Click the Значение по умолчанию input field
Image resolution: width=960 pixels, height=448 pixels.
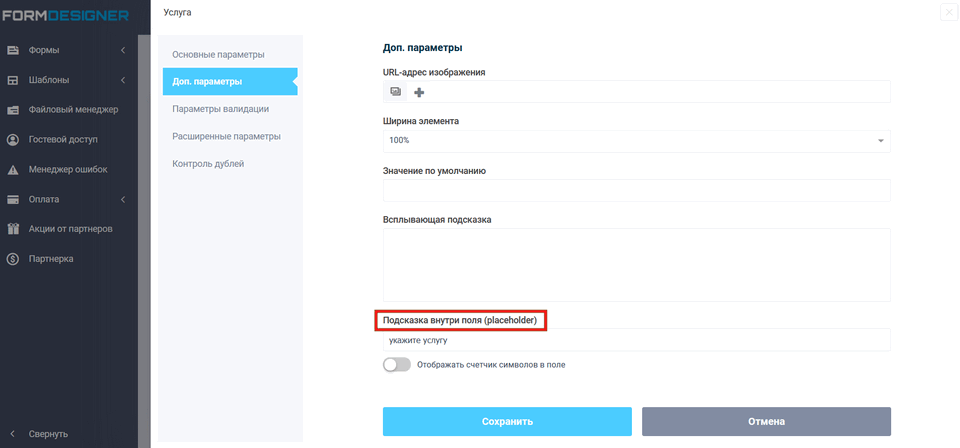pyautogui.click(x=636, y=190)
